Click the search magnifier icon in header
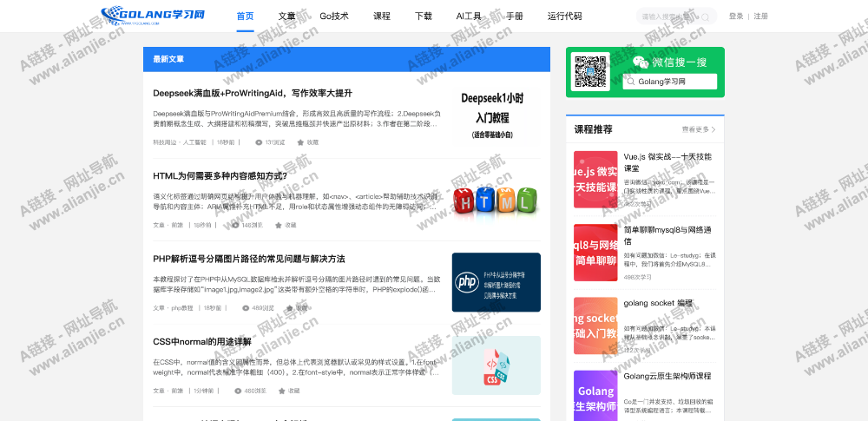 (706, 16)
